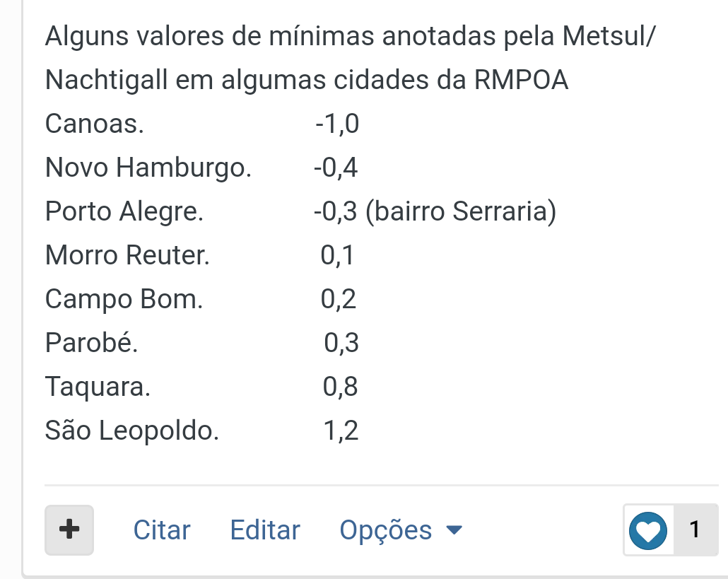Click the plus icon button below the post

click(x=69, y=530)
